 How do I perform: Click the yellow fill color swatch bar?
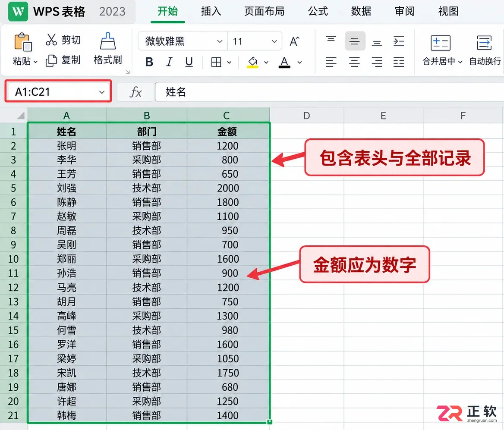coord(252,66)
